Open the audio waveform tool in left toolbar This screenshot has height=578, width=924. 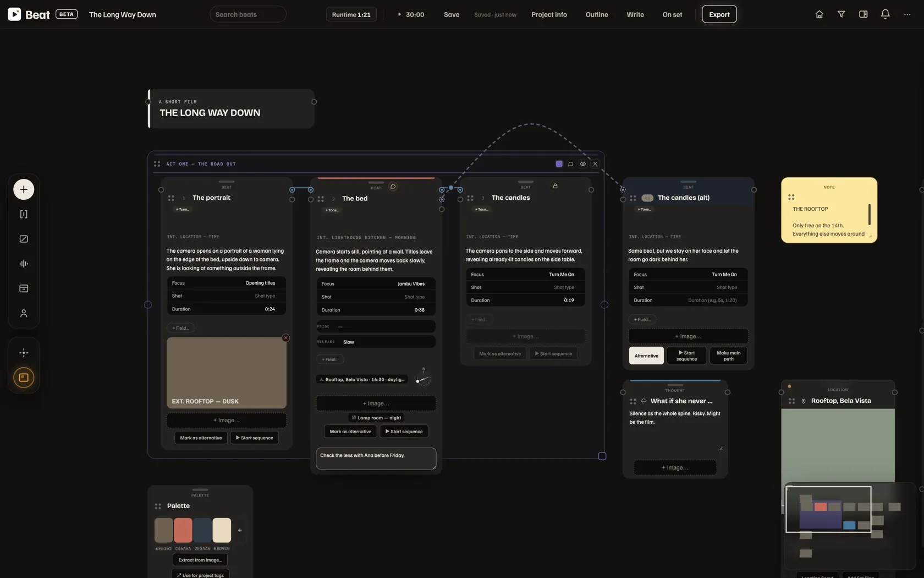24,264
